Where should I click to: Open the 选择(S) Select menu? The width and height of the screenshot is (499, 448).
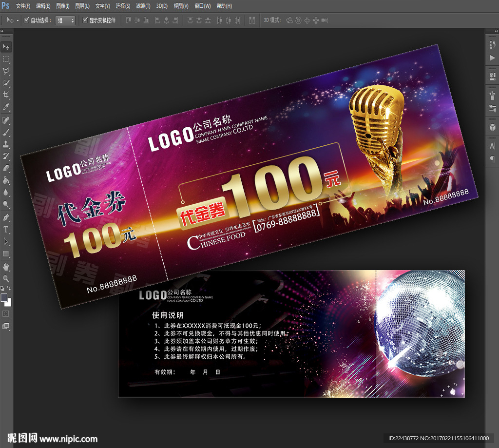(123, 6)
